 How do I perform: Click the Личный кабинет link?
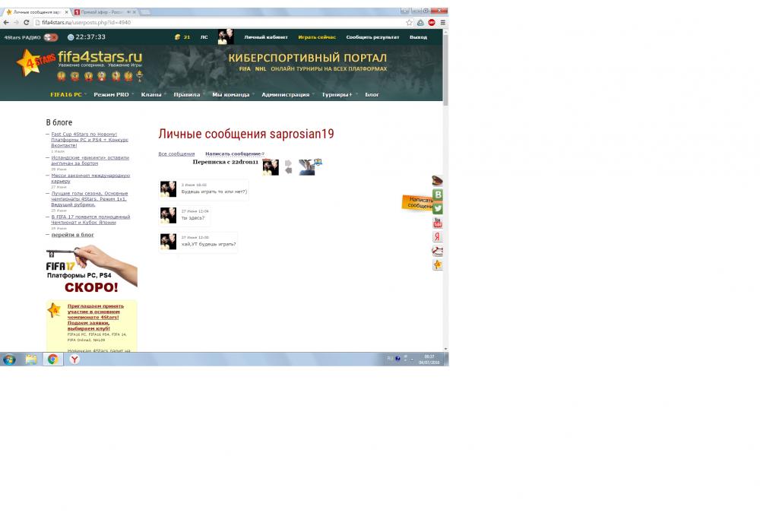point(266,37)
